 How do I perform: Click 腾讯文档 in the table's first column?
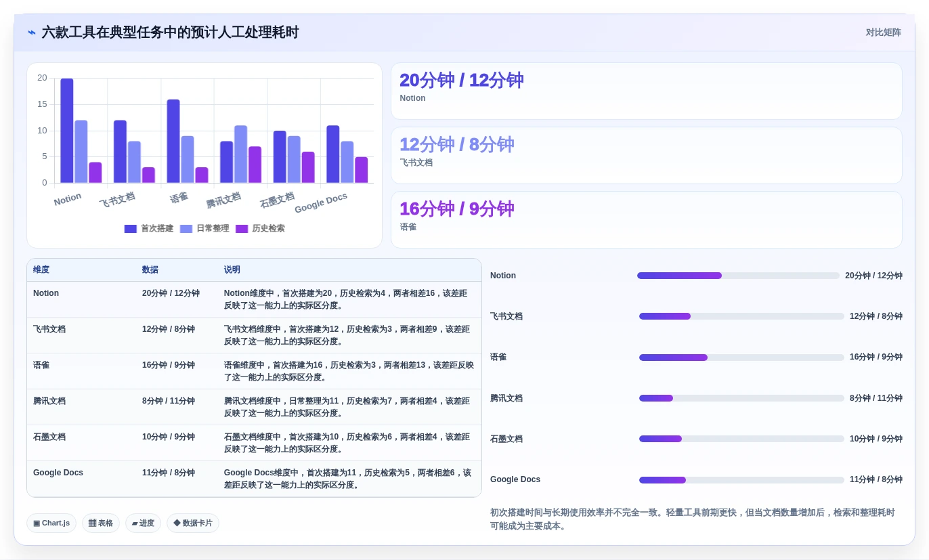[49, 401]
